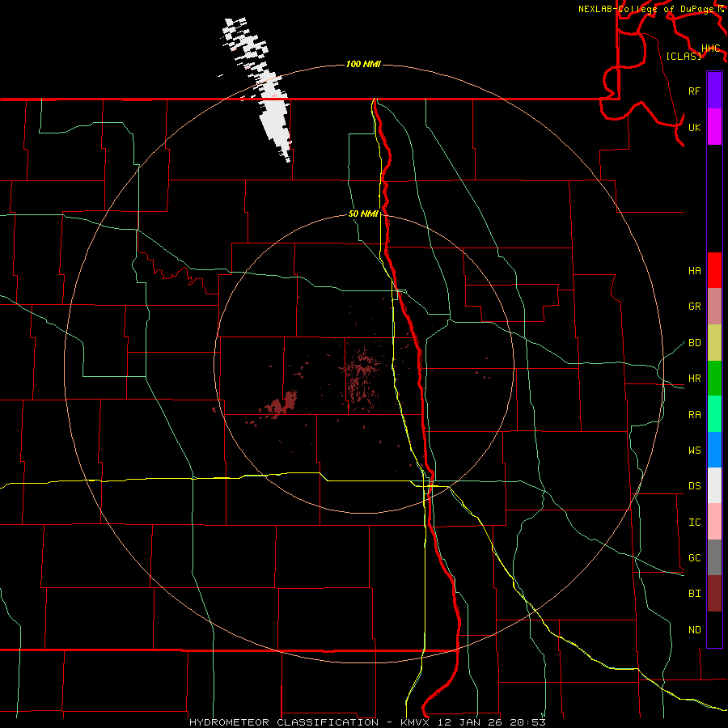Select the IC pink legend swatch
The image size is (728, 728).
714,522
